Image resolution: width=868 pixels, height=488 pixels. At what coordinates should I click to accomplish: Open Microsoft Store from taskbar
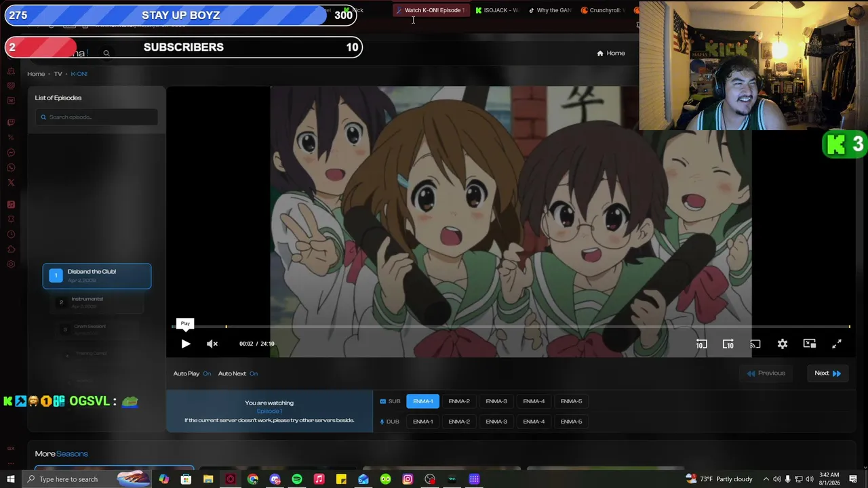186,479
